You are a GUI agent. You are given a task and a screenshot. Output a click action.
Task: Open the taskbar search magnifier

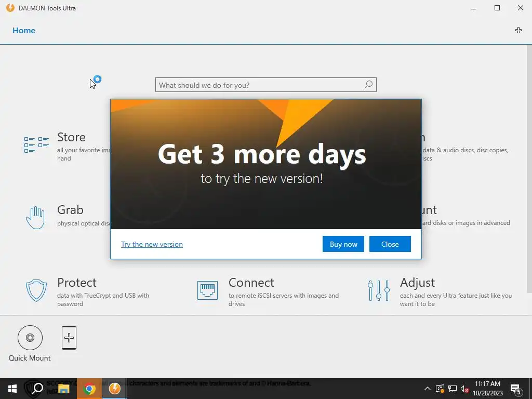coord(37,389)
